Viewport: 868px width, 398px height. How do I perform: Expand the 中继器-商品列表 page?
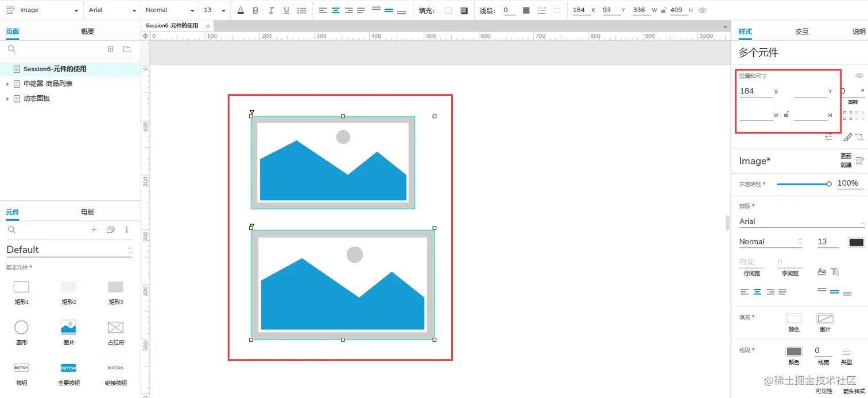click(x=8, y=84)
